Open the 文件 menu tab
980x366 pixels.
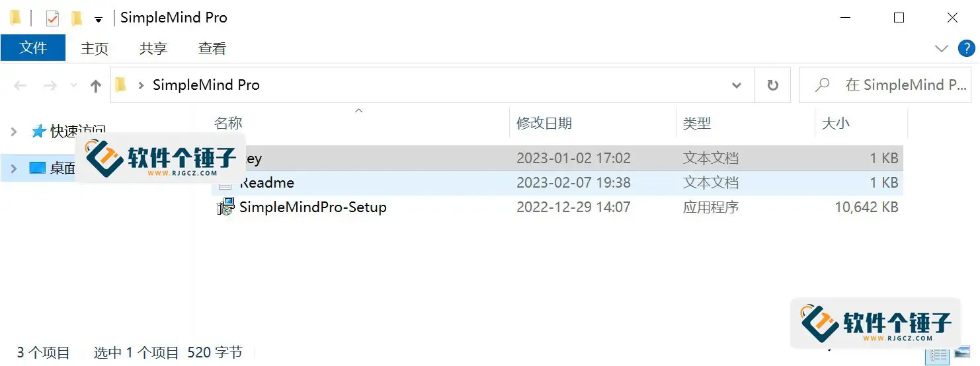(x=33, y=48)
